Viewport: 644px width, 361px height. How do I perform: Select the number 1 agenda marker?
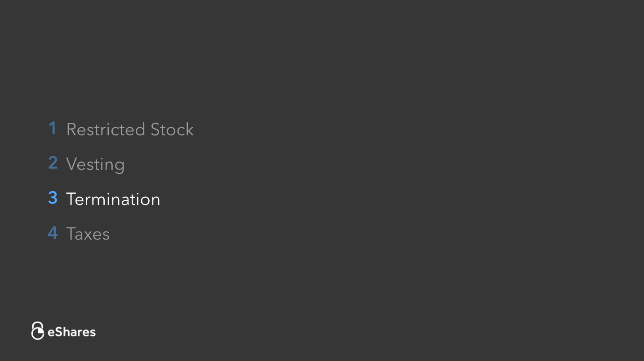tap(53, 129)
